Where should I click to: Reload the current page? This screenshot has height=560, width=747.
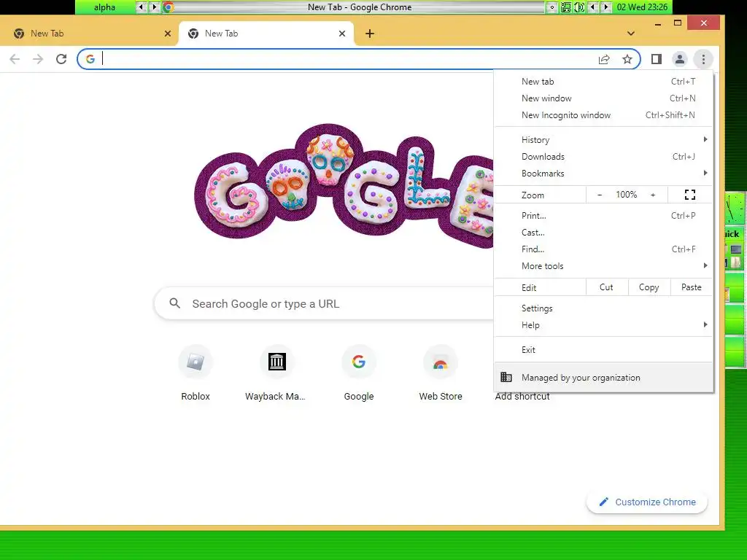(x=61, y=59)
